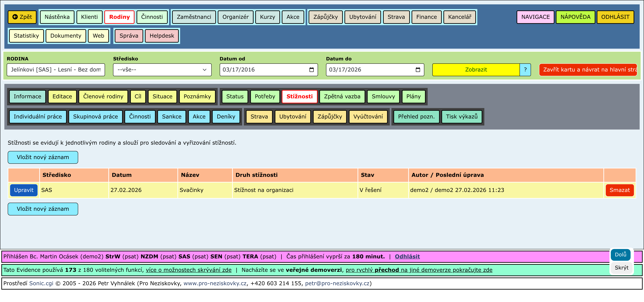This screenshot has width=644, height=302.
Task: Select Klienti in the top menu
Action: [89, 17]
